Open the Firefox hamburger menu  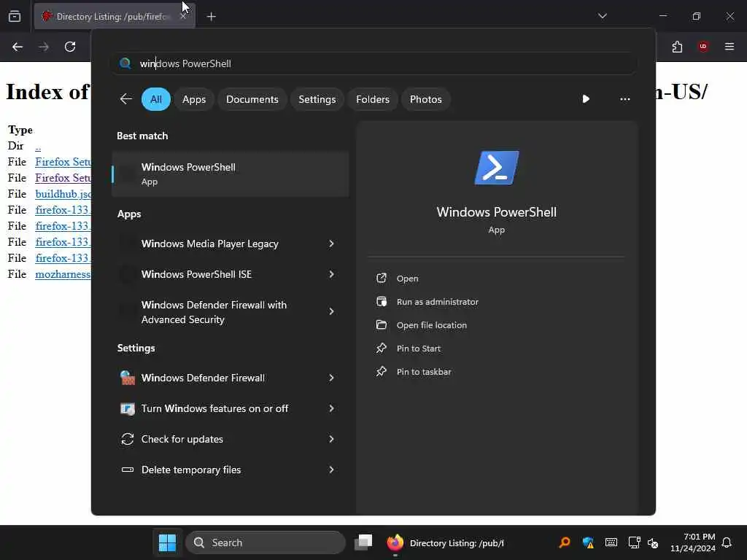tap(729, 47)
